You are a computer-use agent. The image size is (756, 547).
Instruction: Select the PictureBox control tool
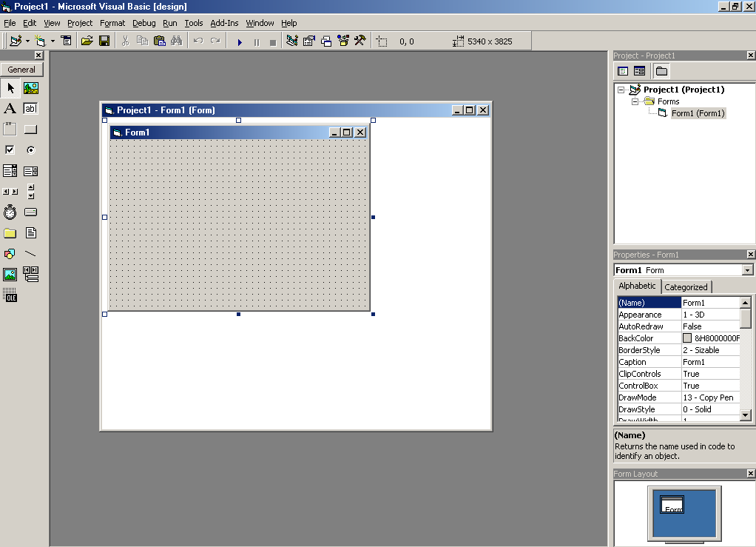(31, 88)
